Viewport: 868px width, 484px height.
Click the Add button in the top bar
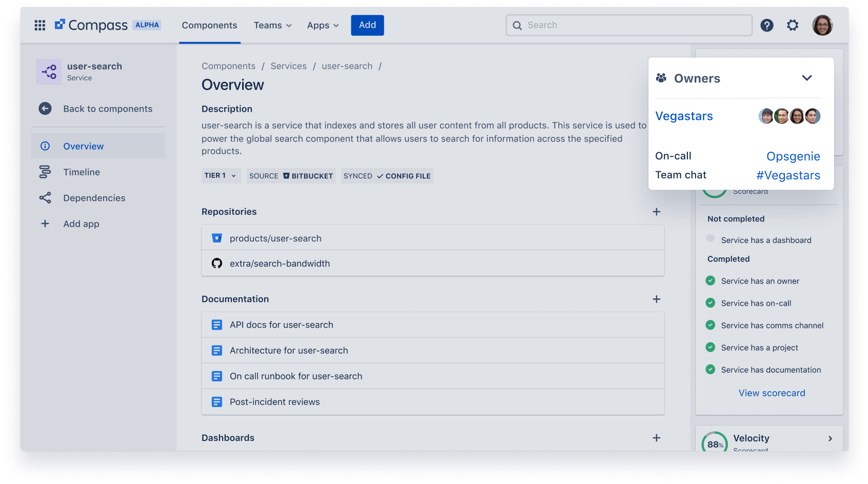point(367,25)
